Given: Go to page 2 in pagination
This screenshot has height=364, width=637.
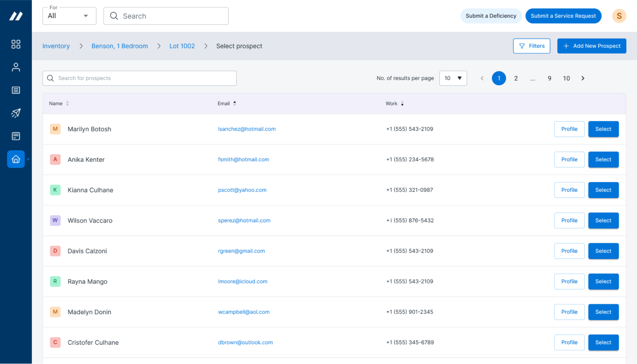Looking at the screenshot, I should coord(516,78).
